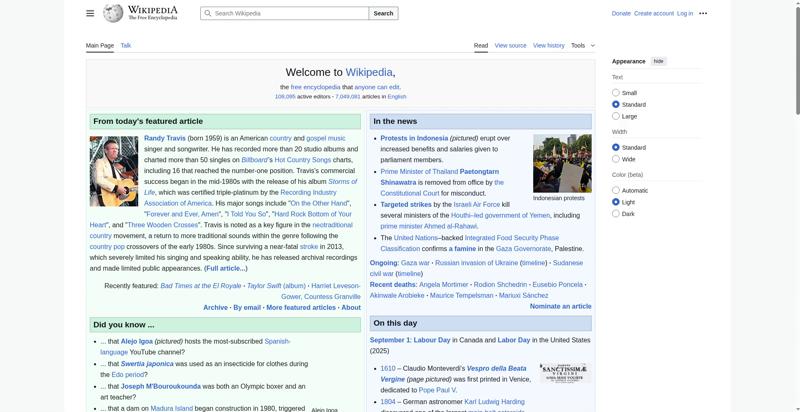Image resolution: width=800 pixels, height=412 pixels.
Task: Click the Wikipedia globe logo
Action: click(113, 13)
